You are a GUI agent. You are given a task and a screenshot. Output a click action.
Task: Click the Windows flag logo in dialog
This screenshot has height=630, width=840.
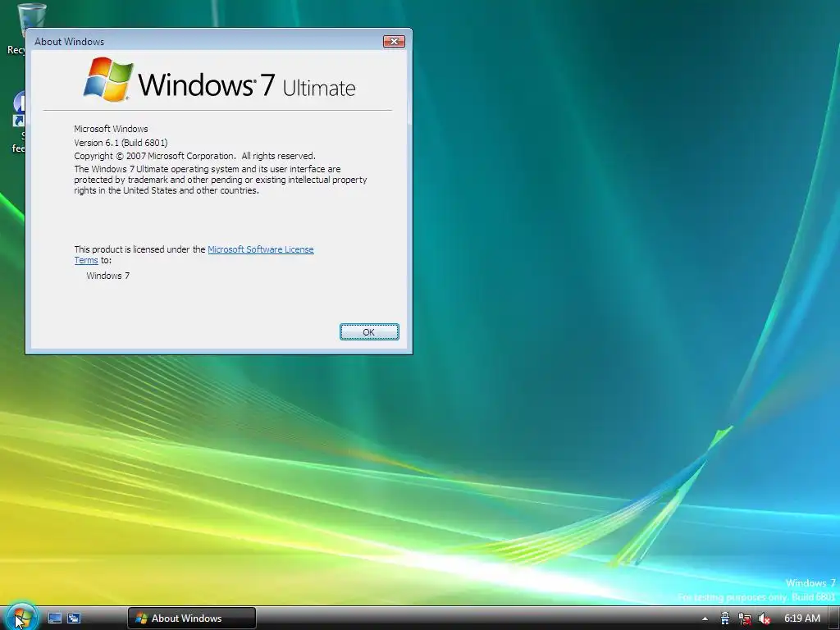(x=108, y=80)
